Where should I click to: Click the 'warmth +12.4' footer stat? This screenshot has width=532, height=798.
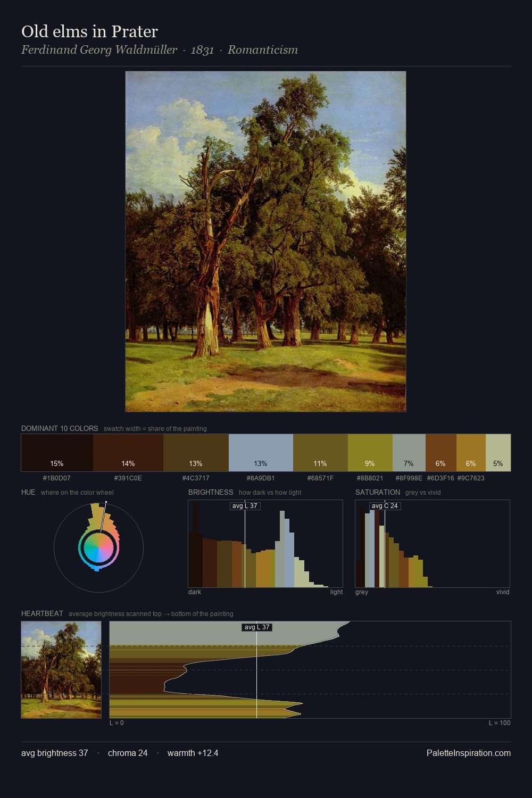click(193, 753)
